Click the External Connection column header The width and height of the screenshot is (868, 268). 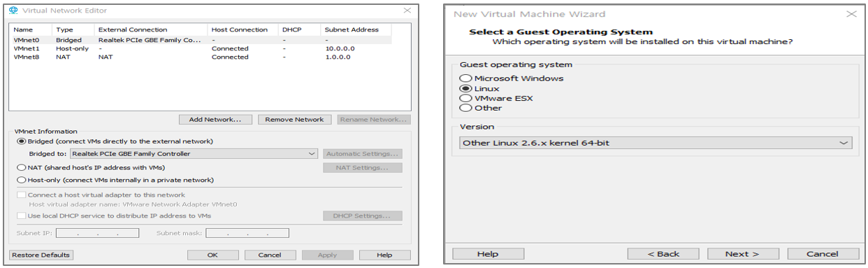pos(152,29)
